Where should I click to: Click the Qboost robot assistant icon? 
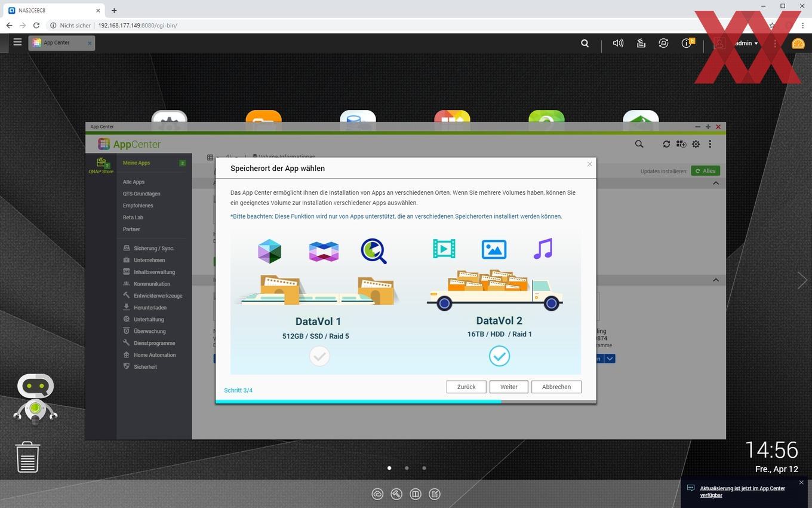coord(35,399)
